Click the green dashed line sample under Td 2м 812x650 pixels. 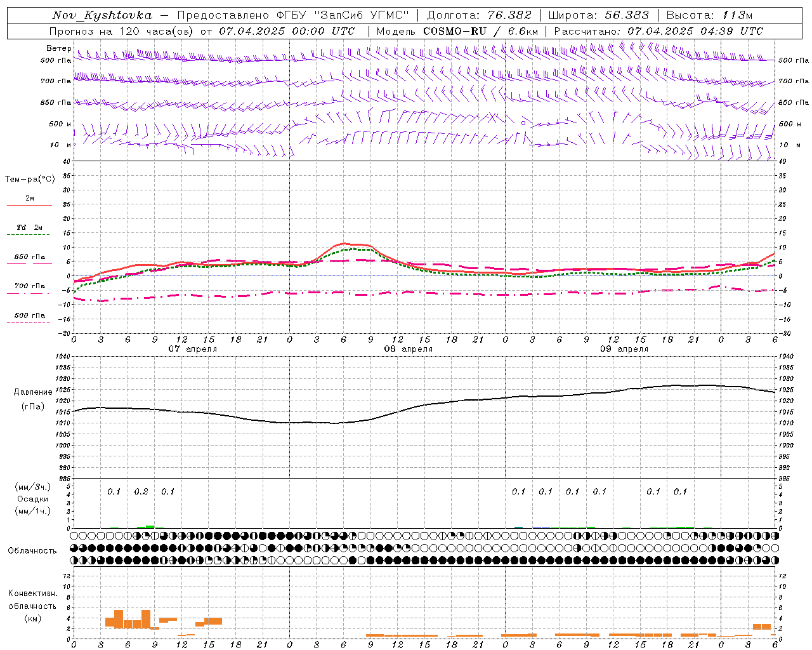pyautogui.click(x=29, y=235)
